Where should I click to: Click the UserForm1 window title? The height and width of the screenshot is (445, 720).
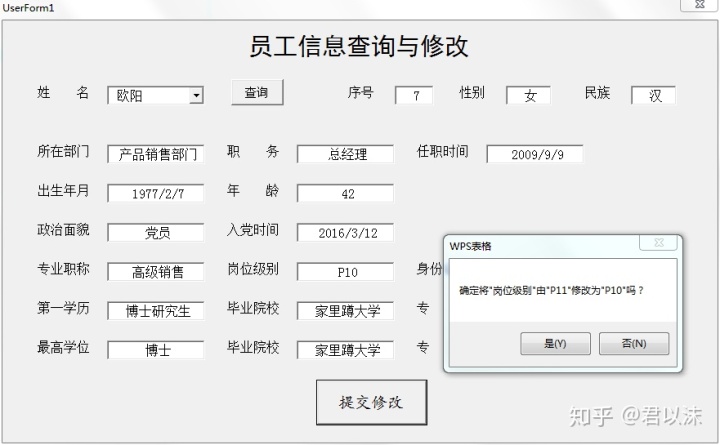pyautogui.click(x=28, y=8)
